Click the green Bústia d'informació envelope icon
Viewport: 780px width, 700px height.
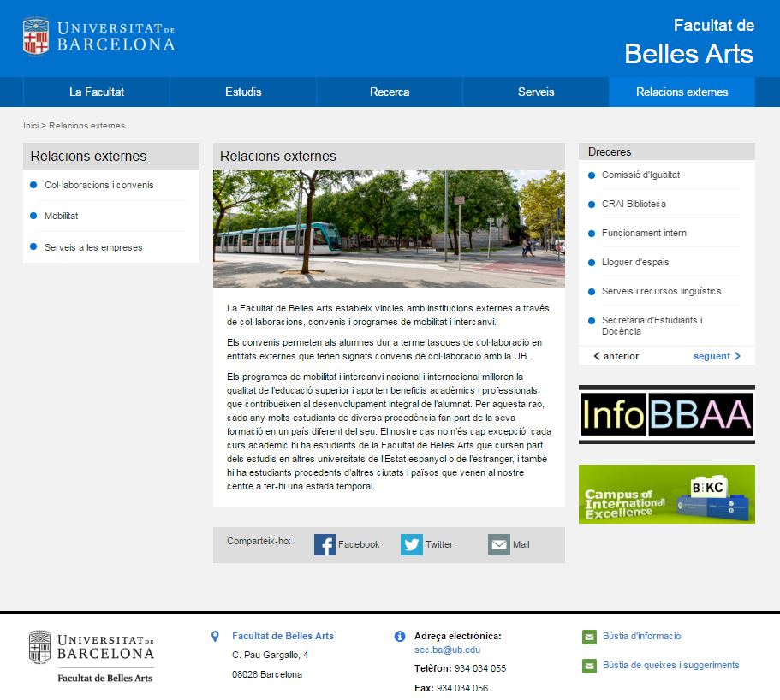(x=589, y=637)
